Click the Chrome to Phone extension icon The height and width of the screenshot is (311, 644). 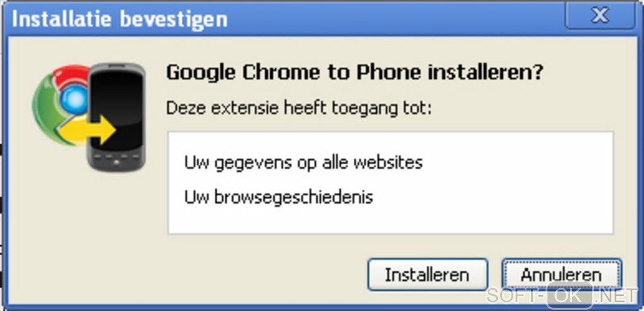(89, 117)
